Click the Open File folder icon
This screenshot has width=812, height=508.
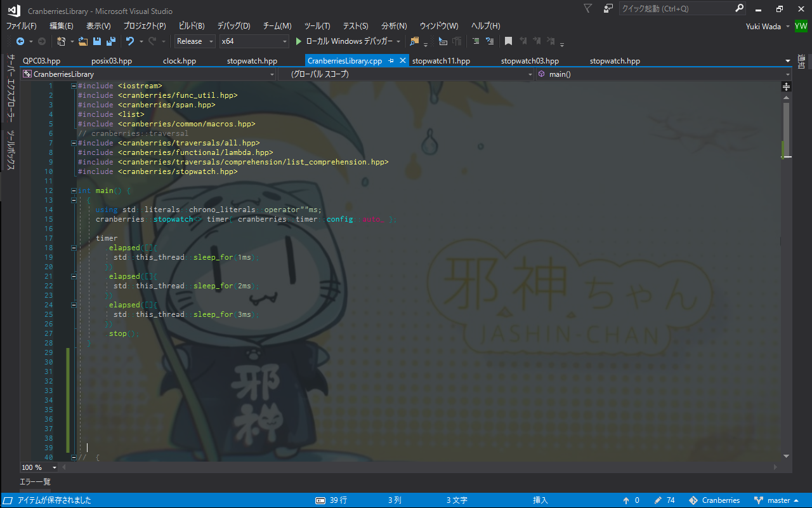coord(83,41)
